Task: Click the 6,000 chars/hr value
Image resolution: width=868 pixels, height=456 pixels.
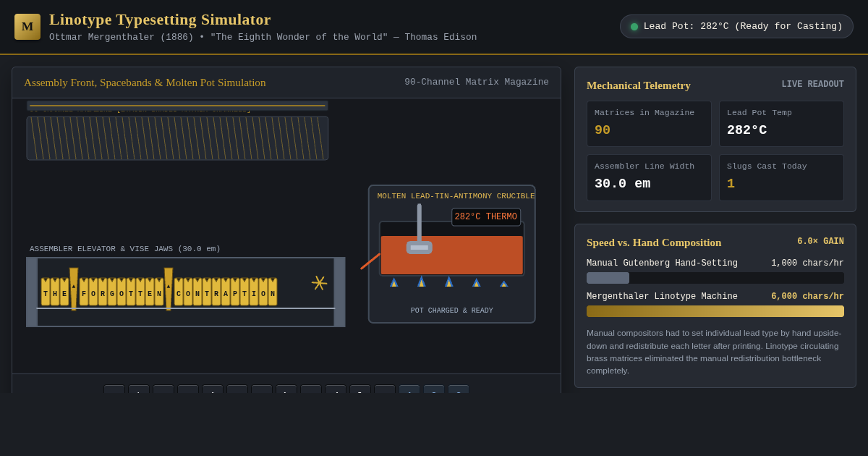Action: point(807,297)
